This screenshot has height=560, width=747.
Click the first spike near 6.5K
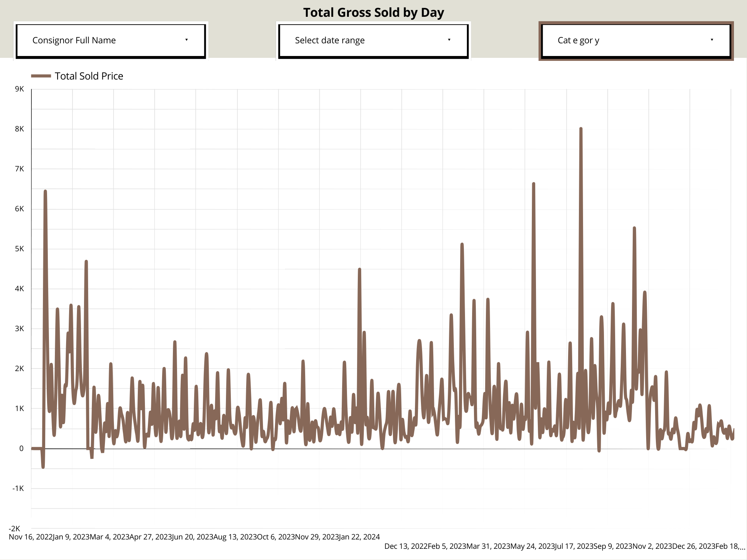[45, 192]
